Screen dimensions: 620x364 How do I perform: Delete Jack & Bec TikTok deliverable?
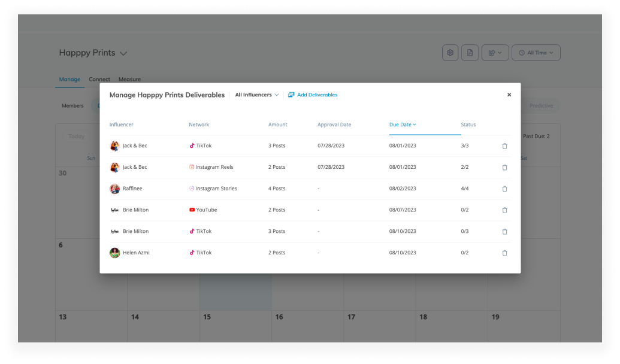504,146
